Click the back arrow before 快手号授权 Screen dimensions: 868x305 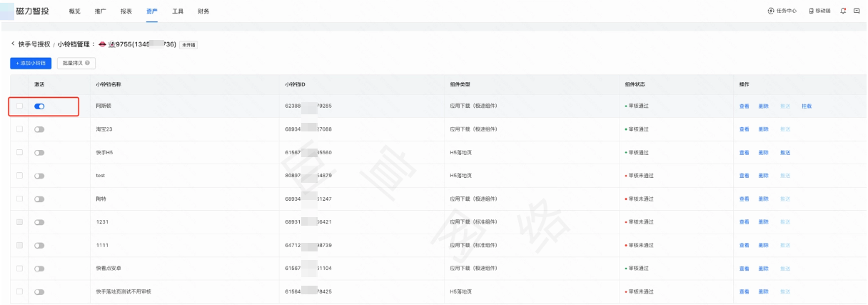tap(12, 44)
